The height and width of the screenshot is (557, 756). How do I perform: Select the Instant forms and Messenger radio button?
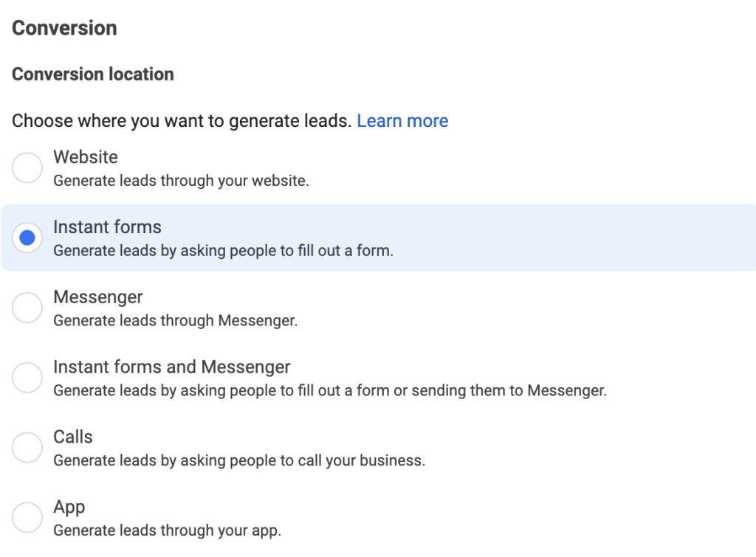coord(27,377)
